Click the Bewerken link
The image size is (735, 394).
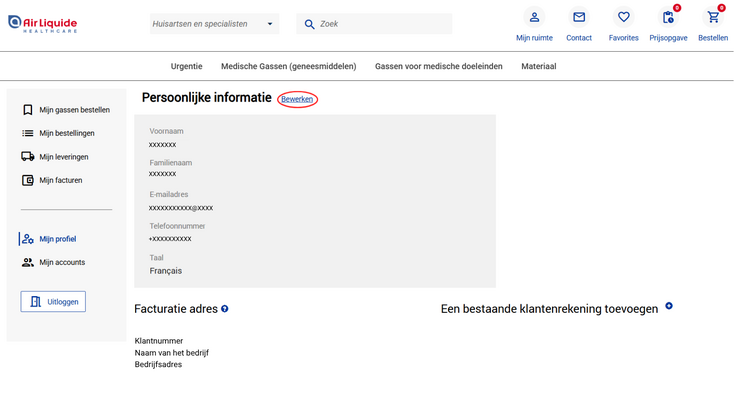click(x=297, y=99)
